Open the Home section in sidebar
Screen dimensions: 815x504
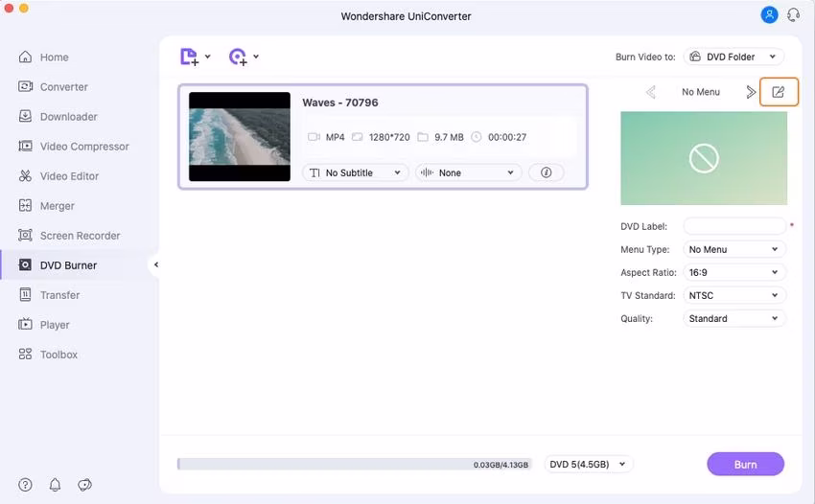(44, 57)
